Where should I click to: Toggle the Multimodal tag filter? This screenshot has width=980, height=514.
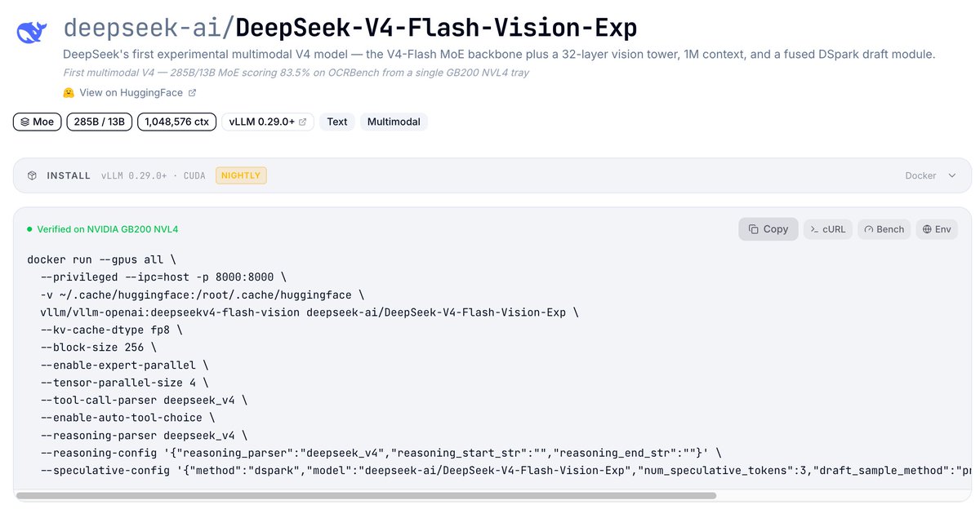click(x=394, y=122)
